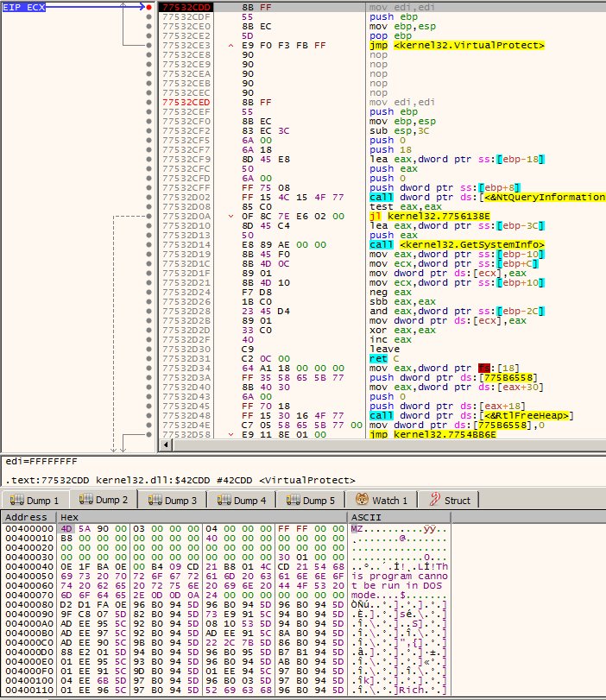Viewport: 606px width, 700px height.
Task: Click the jump-down marker at 77532D58
Action: [x=230, y=434]
